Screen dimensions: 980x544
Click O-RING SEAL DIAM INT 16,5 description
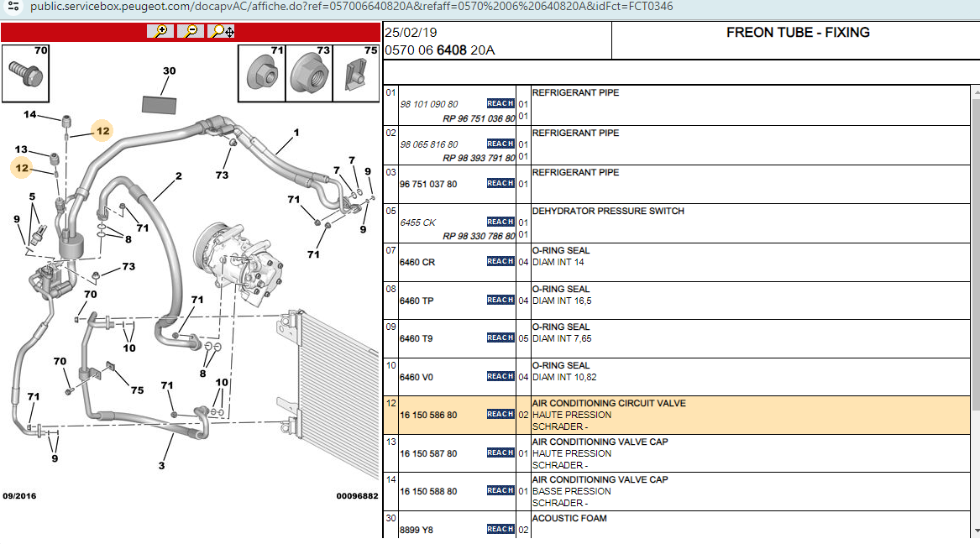coord(561,295)
